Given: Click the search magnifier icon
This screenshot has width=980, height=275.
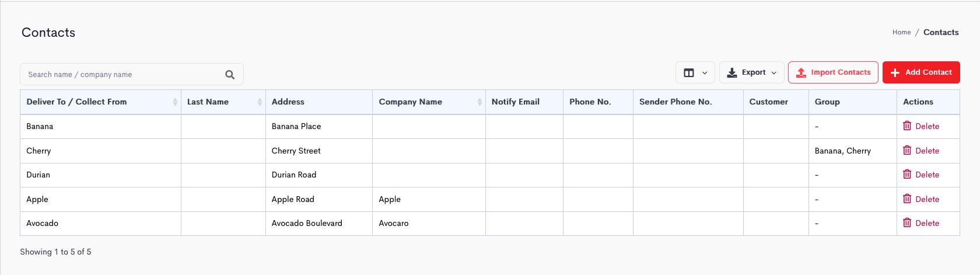Looking at the screenshot, I should [x=230, y=75].
